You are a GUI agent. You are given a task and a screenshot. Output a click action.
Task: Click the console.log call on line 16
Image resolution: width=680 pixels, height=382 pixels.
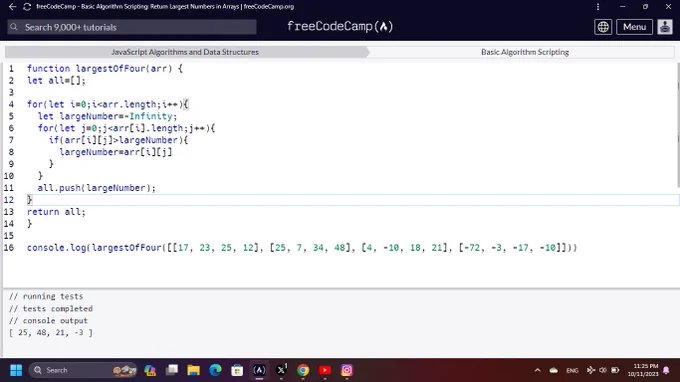[x=302, y=248]
